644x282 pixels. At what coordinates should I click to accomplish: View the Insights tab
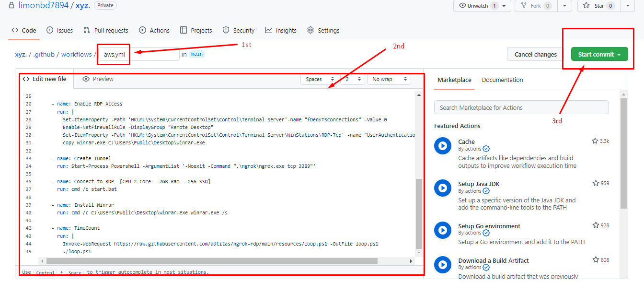(x=281, y=30)
